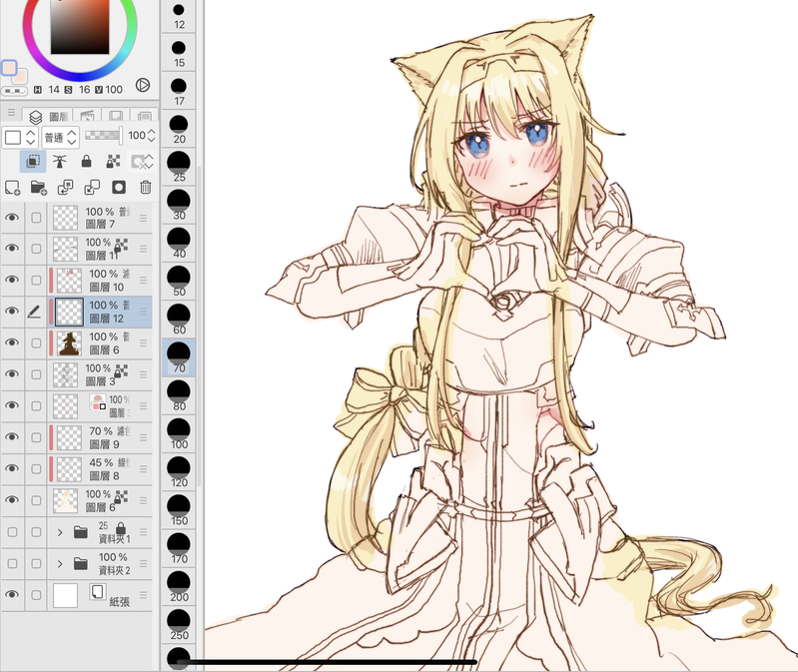798x672 pixels.
Task: Click the padlock icon on 資料夾 1
Action: point(121,527)
